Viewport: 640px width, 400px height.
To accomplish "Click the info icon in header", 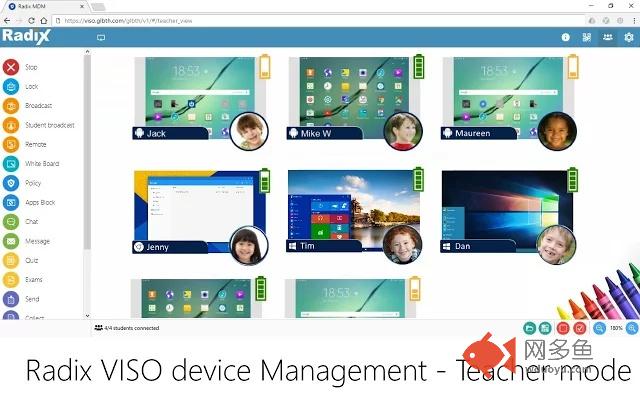I will pos(565,37).
